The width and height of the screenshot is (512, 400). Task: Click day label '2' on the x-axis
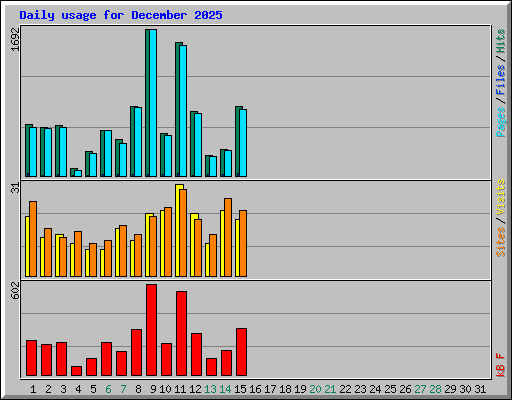[48, 389]
